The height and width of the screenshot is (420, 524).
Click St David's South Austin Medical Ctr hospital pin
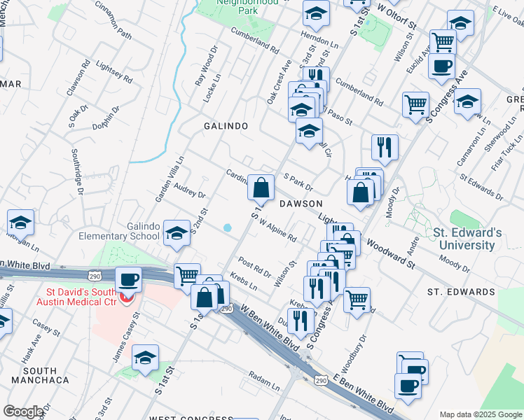pyautogui.click(x=127, y=298)
